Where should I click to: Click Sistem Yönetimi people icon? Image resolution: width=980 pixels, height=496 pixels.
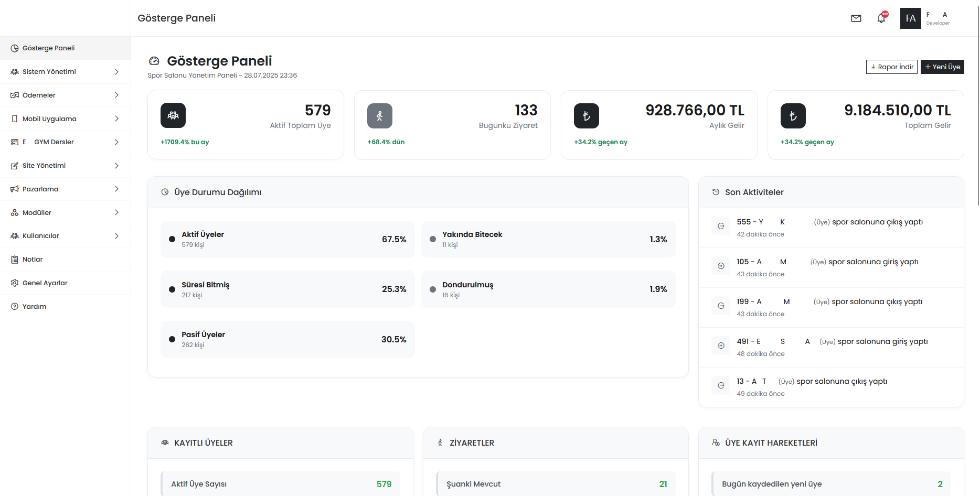coord(15,72)
